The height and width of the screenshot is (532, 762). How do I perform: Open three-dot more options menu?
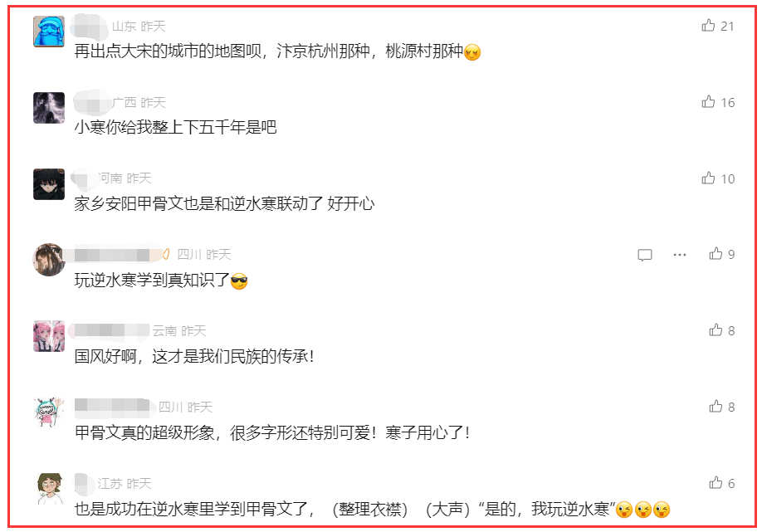[x=679, y=255]
